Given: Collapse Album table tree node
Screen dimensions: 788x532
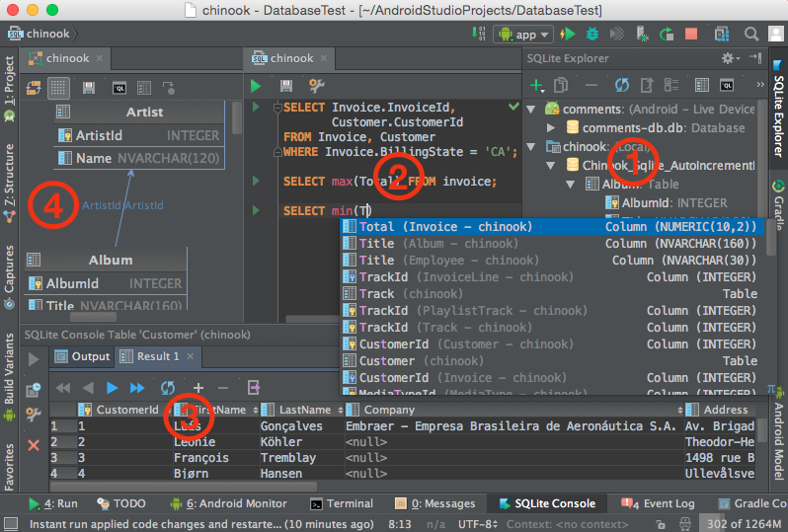Looking at the screenshot, I should click(571, 184).
